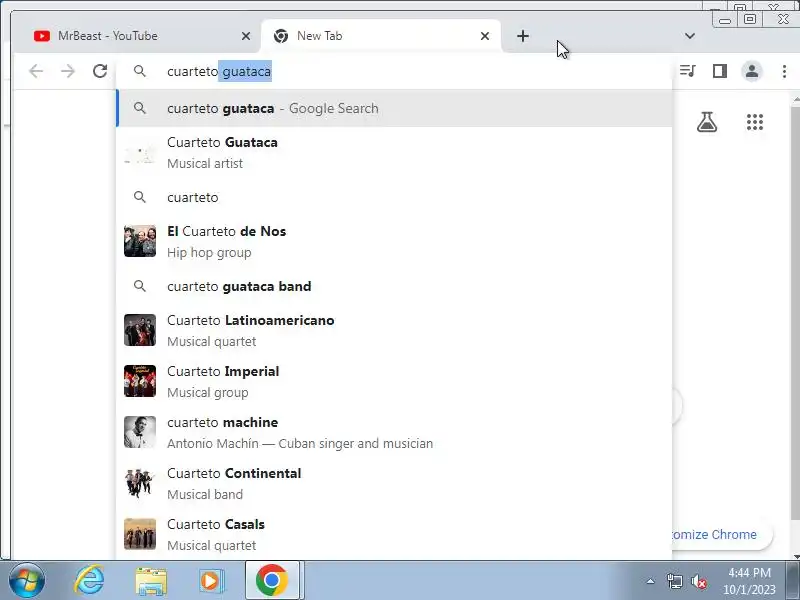The height and width of the screenshot is (600, 800).
Task: Open the Google apps grid
Action: coord(755,122)
